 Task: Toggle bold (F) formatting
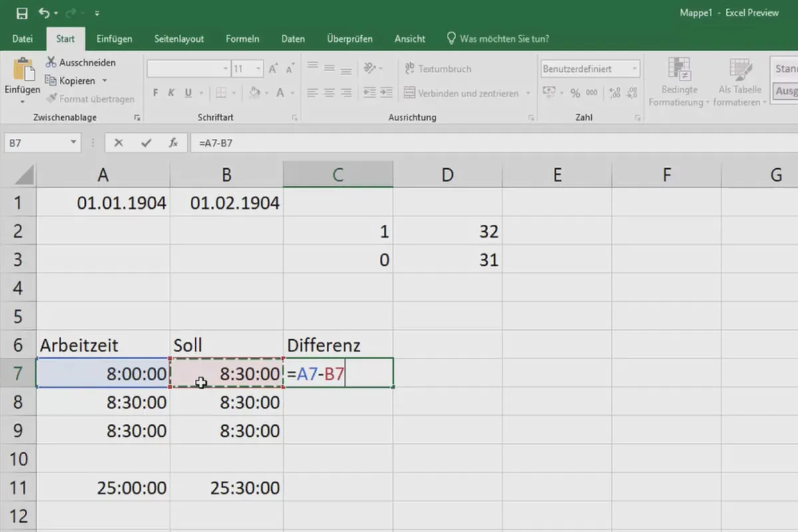(x=156, y=93)
